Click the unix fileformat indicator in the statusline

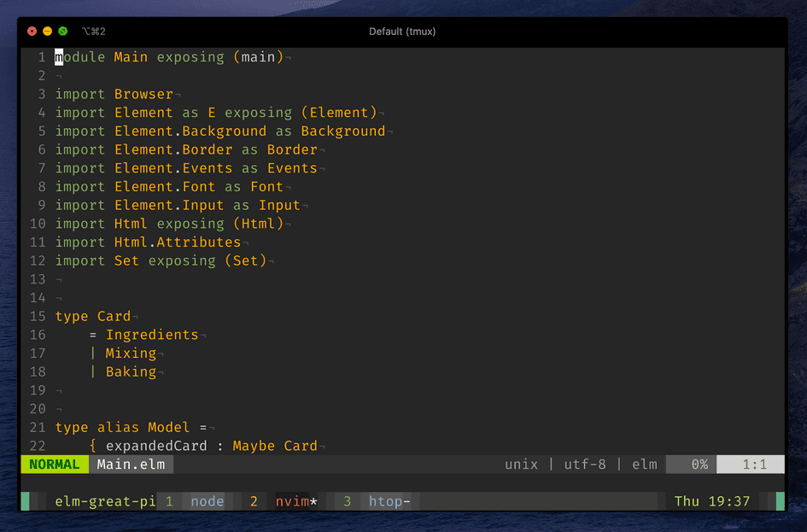[x=521, y=465]
